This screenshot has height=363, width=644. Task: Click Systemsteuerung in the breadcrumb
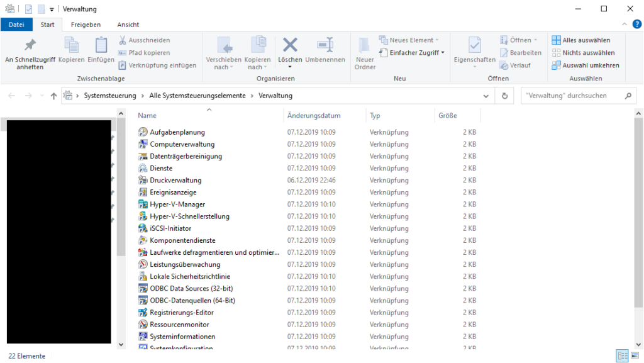[109, 96]
